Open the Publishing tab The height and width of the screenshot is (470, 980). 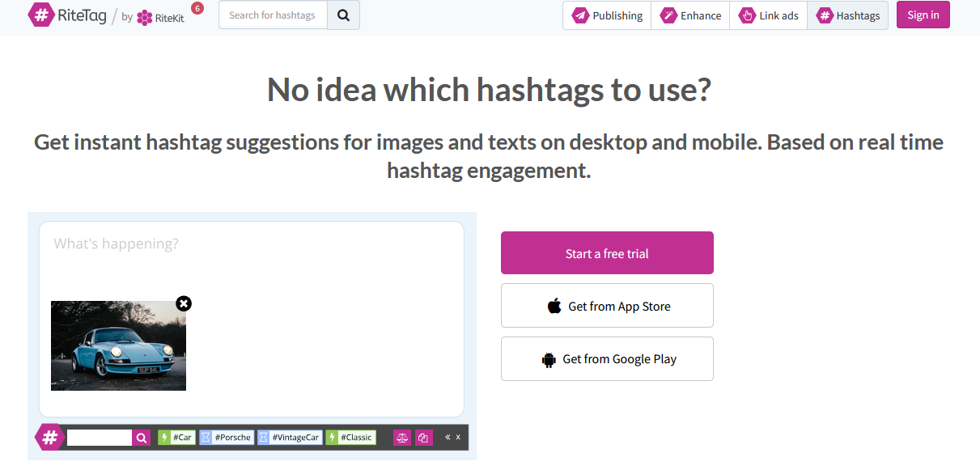pyautogui.click(x=608, y=15)
